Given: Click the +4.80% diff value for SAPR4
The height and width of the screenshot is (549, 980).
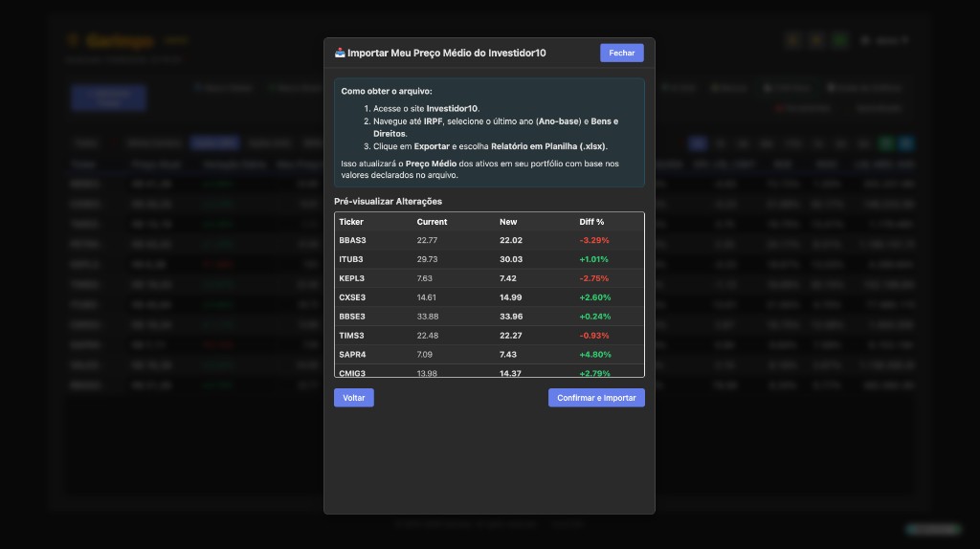Looking at the screenshot, I should point(595,355).
